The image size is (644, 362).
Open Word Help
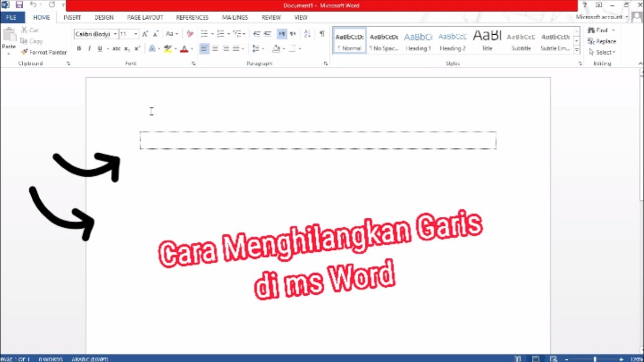[585, 5]
